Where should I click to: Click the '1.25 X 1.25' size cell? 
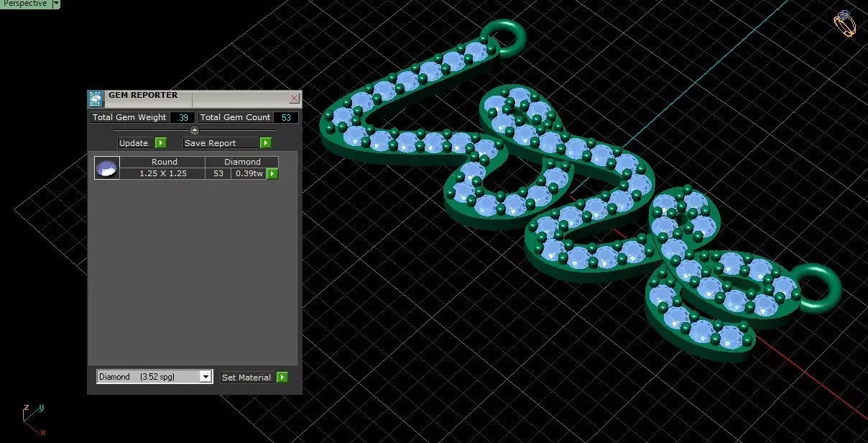[x=163, y=173]
